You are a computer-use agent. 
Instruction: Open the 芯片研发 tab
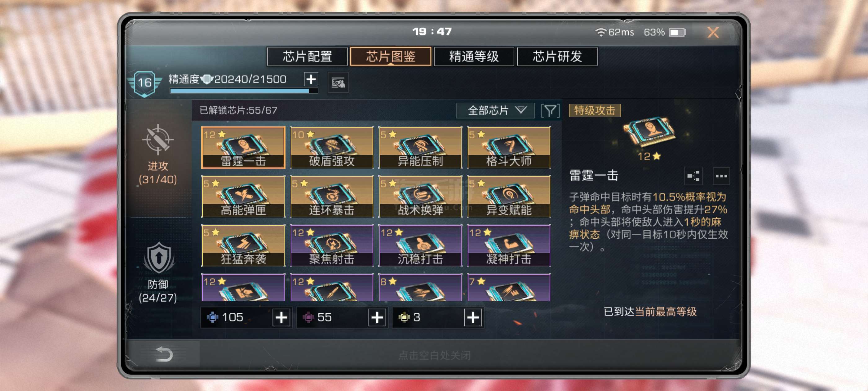tap(557, 56)
